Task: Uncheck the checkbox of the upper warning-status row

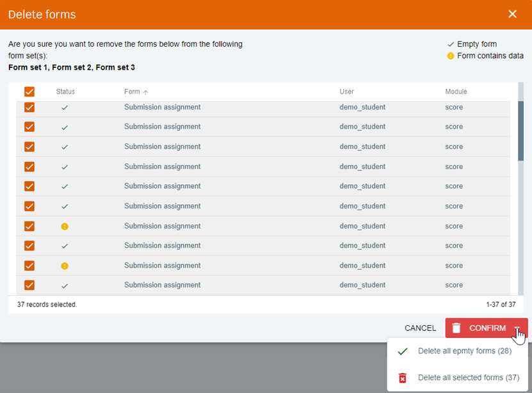Action: point(29,226)
